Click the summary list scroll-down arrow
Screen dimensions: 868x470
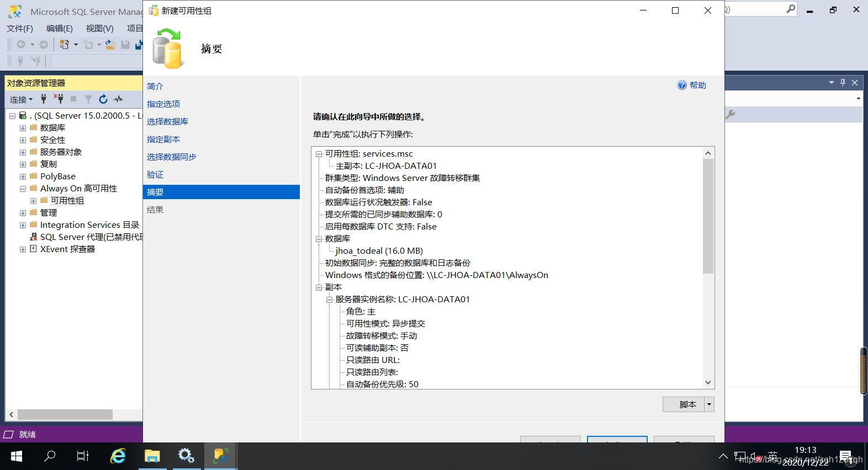(708, 383)
